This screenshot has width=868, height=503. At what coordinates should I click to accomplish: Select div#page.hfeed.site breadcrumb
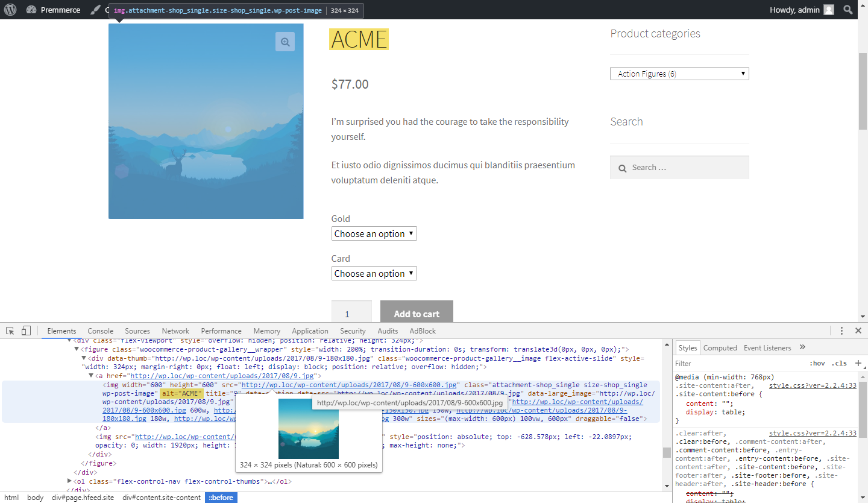coord(83,498)
